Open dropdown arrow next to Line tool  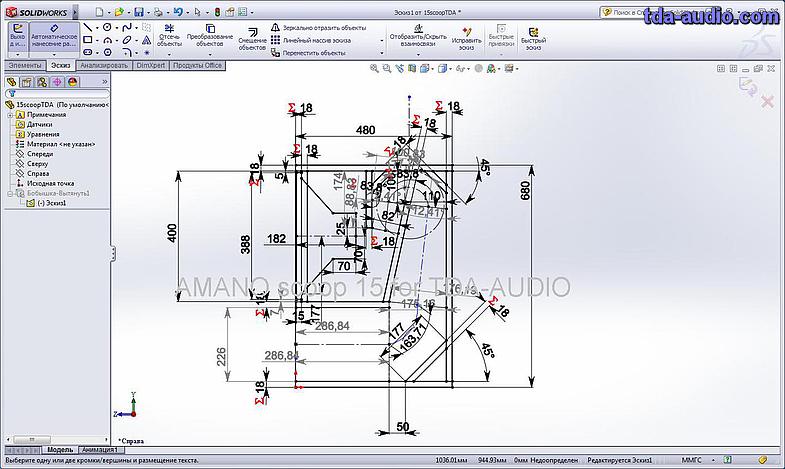97,28
